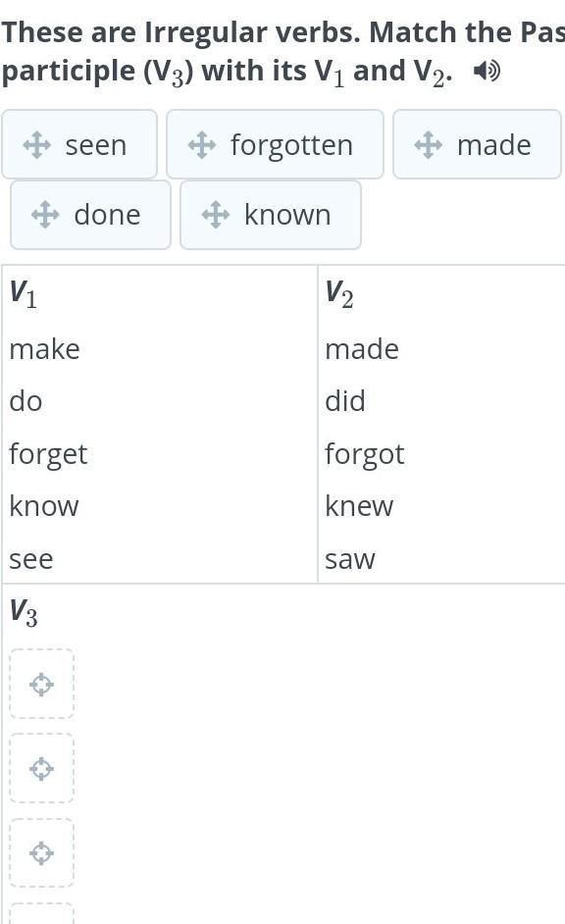
Task: Select the 'known' word tile
Action: tap(271, 215)
